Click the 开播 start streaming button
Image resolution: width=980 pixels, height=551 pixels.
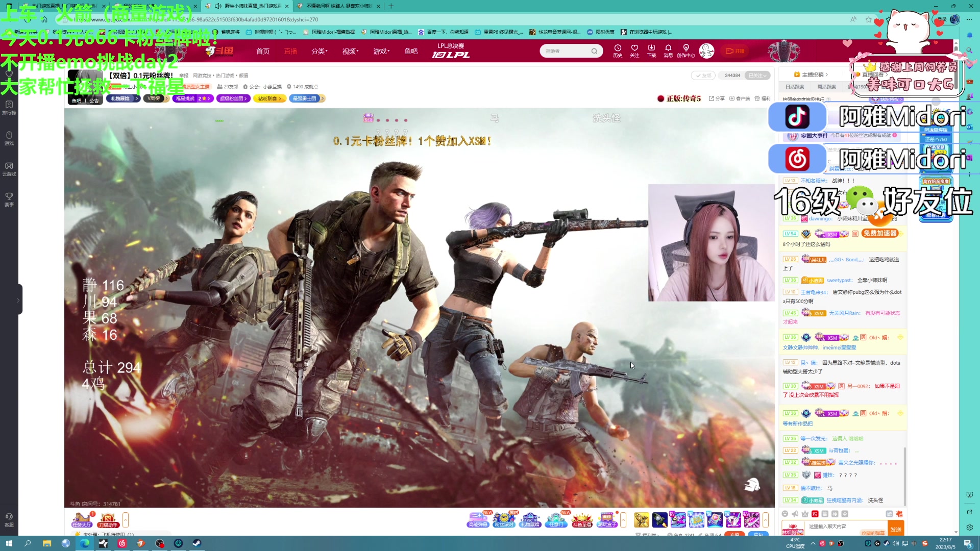click(x=735, y=51)
